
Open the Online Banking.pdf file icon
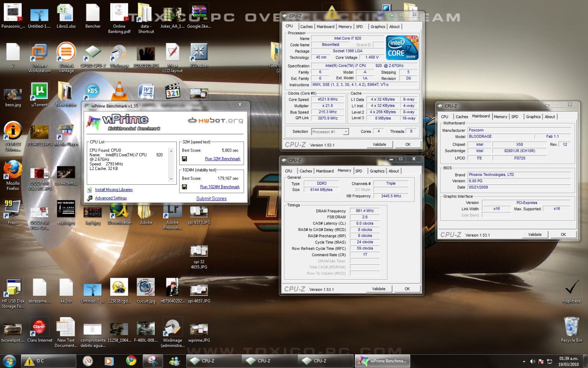119,18
